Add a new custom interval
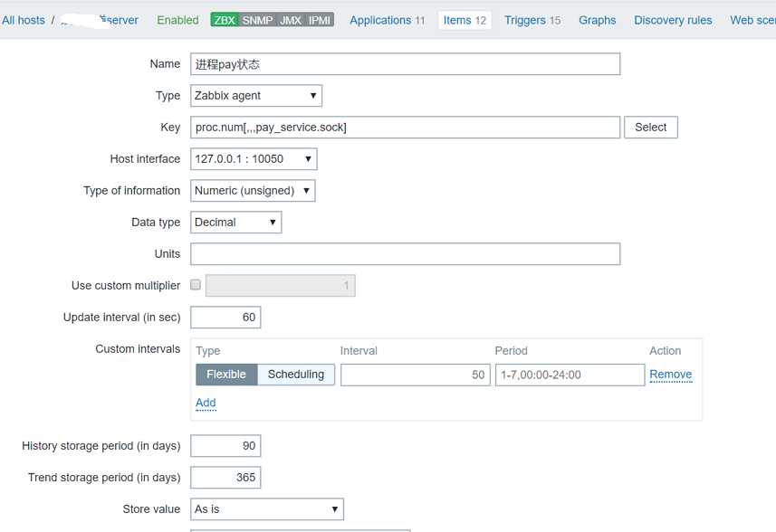Viewport: 776px width, 532px height. point(206,403)
